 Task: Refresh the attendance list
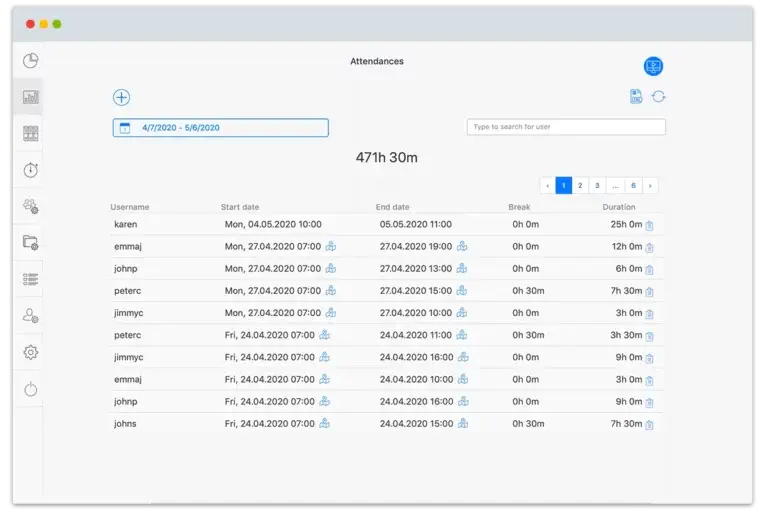click(x=658, y=97)
